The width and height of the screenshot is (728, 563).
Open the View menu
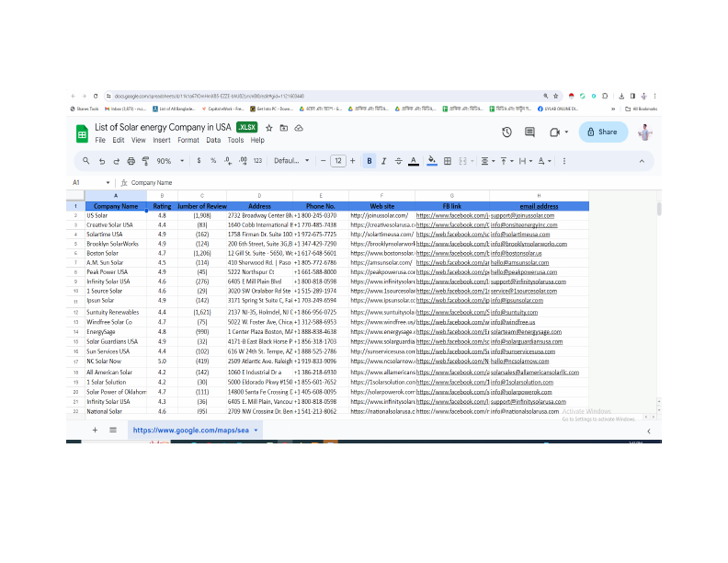(x=139, y=140)
